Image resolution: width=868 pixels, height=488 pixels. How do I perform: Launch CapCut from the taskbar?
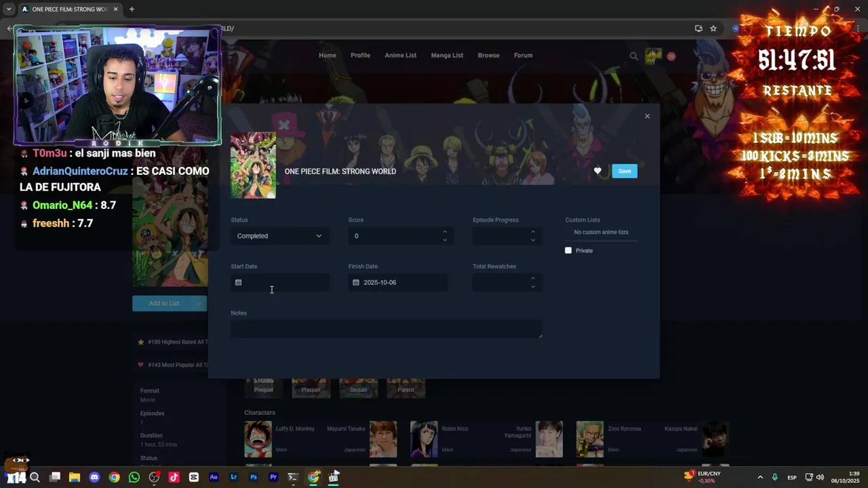coord(194,477)
